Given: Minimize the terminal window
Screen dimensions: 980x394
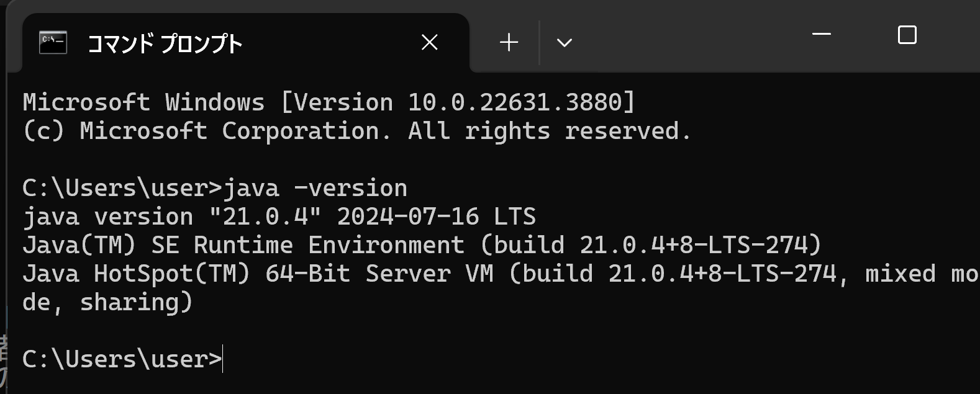Looking at the screenshot, I should pos(822,35).
